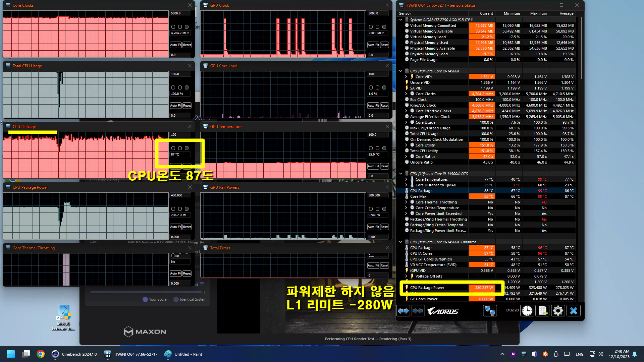
Task: Select the first option circle in GPU Core Load graph
Action: 371,87
